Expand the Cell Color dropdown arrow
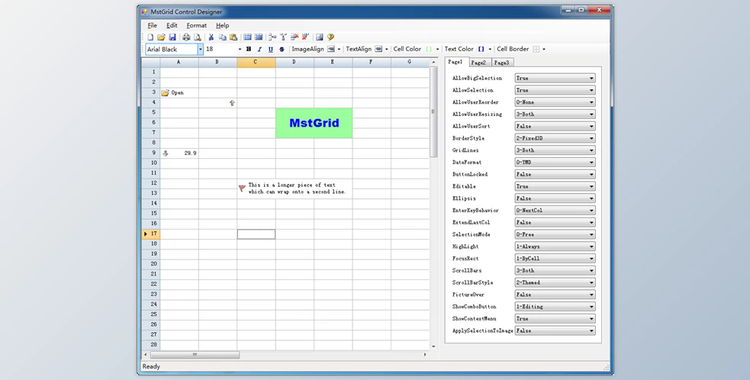The width and height of the screenshot is (750, 380). tap(437, 49)
